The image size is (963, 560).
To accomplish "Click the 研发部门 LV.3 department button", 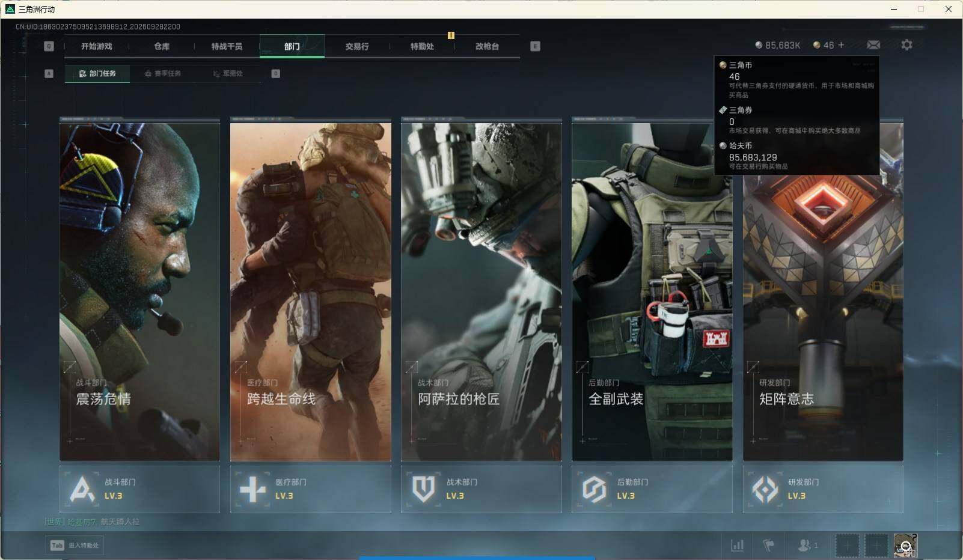I will pos(823,489).
